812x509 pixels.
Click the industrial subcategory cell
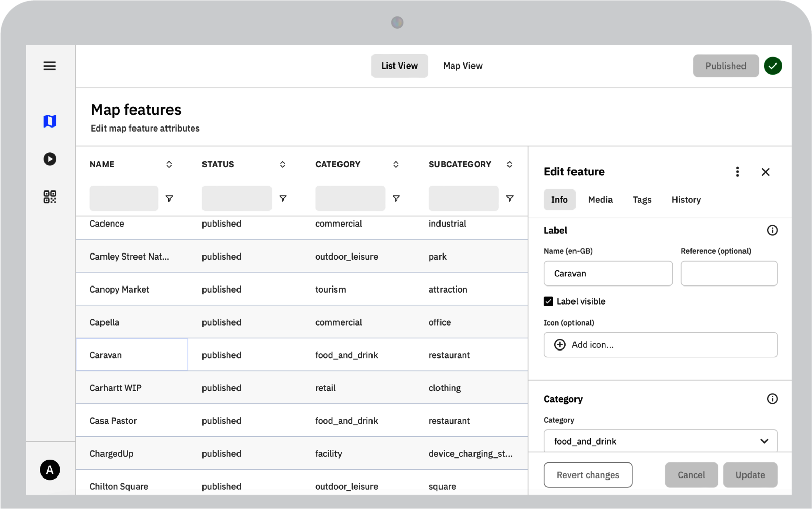point(447,224)
